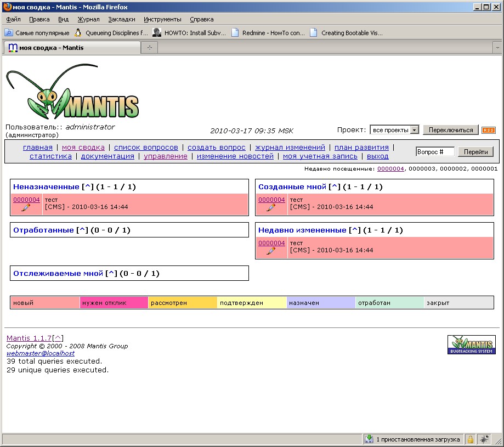Screen dimensions: 504x447
Task: Click edit pencil in Недавно измененные issue row
Action: tap(271, 251)
